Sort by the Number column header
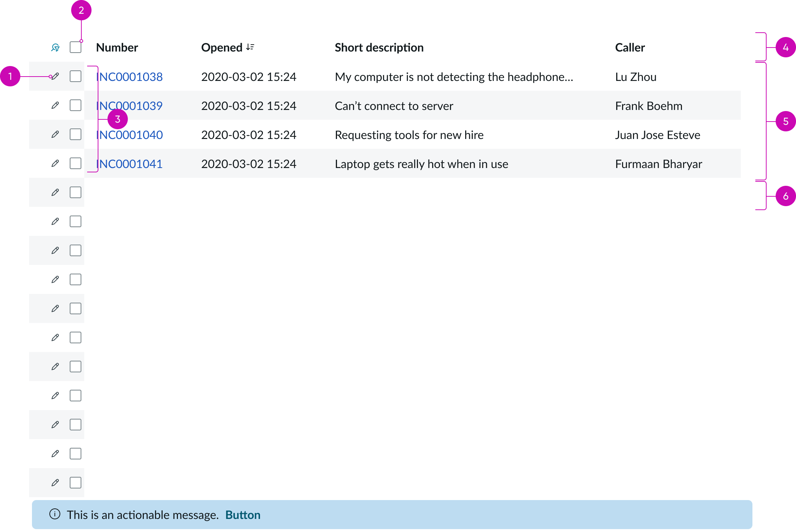The width and height of the screenshot is (796, 532). [x=117, y=47]
